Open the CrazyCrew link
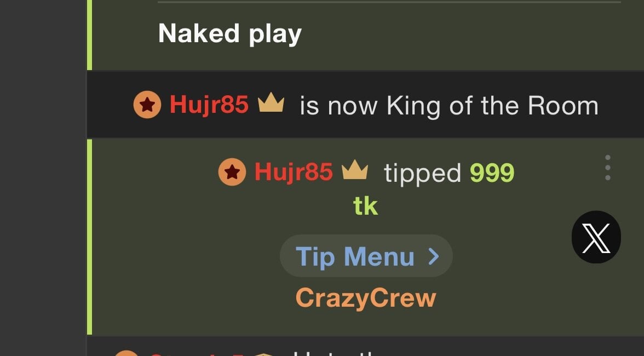This screenshot has width=644, height=356. point(366,298)
